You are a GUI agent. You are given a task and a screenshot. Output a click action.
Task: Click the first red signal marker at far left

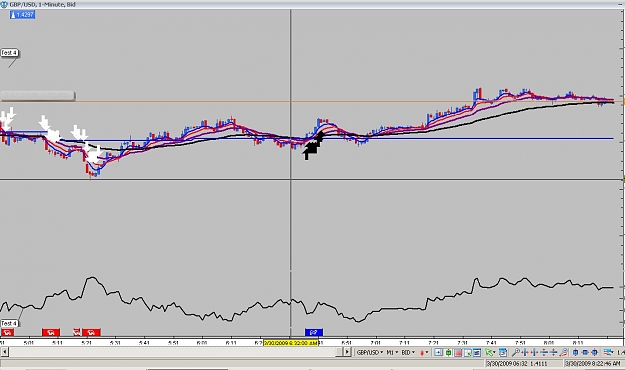tap(8, 332)
